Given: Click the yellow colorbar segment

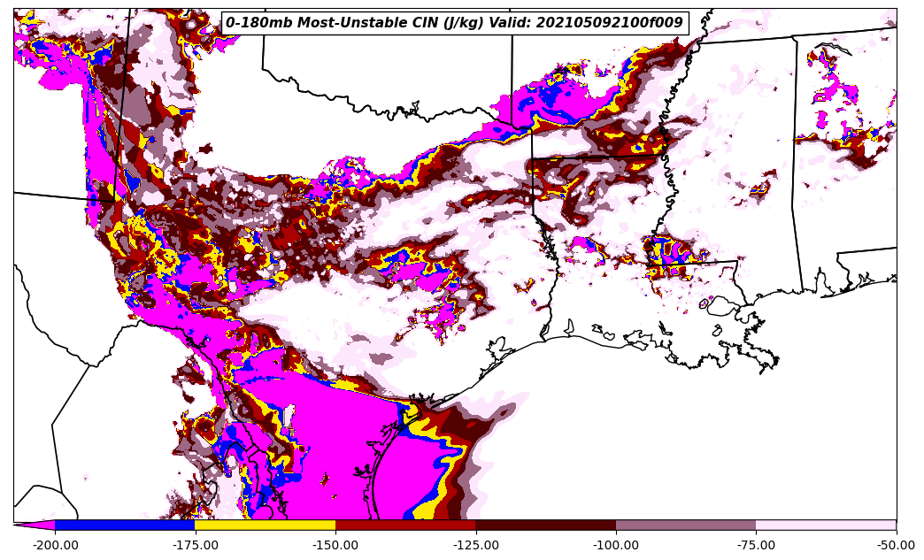Looking at the screenshot, I should click(266, 525).
